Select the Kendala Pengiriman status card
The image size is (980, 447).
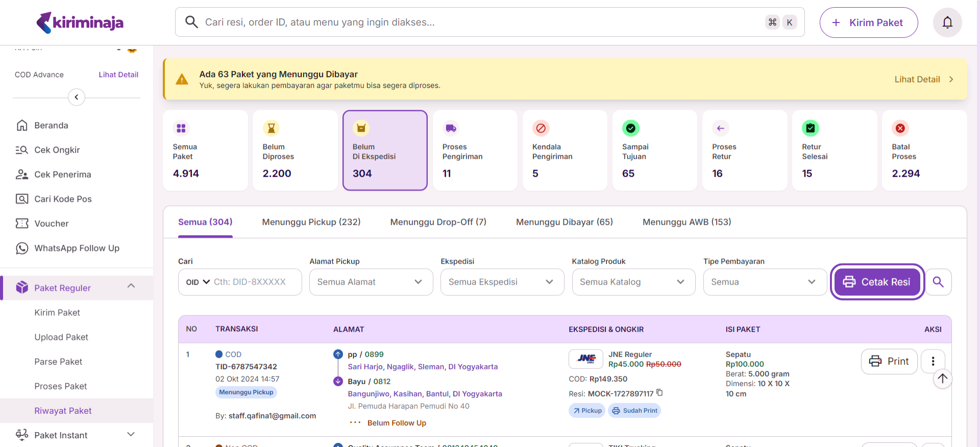pyautogui.click(x=565, y=151)
